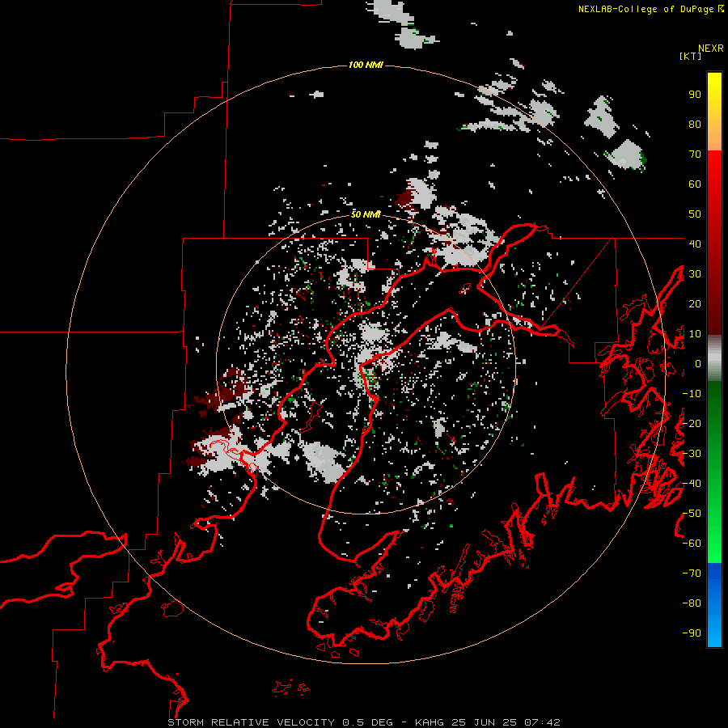
Task: Click the 90 value on the velocity scale
Action: point(695,95)
